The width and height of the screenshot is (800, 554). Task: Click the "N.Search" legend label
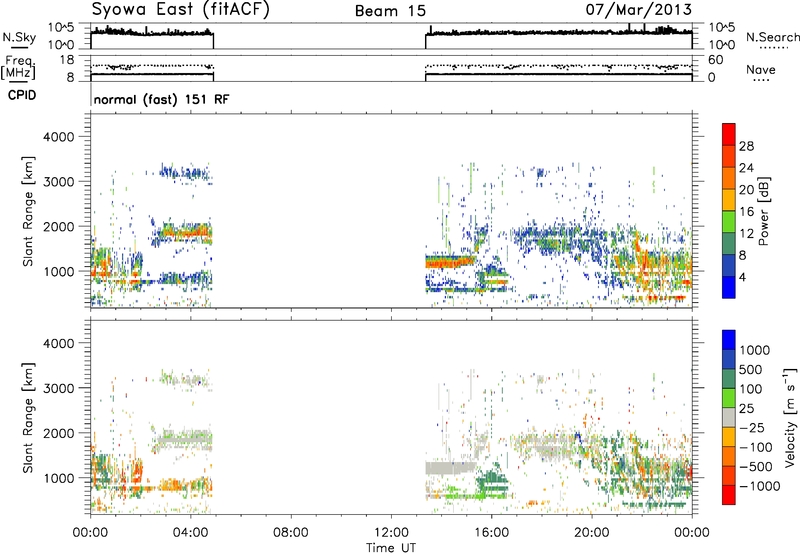tap(772, 37)
